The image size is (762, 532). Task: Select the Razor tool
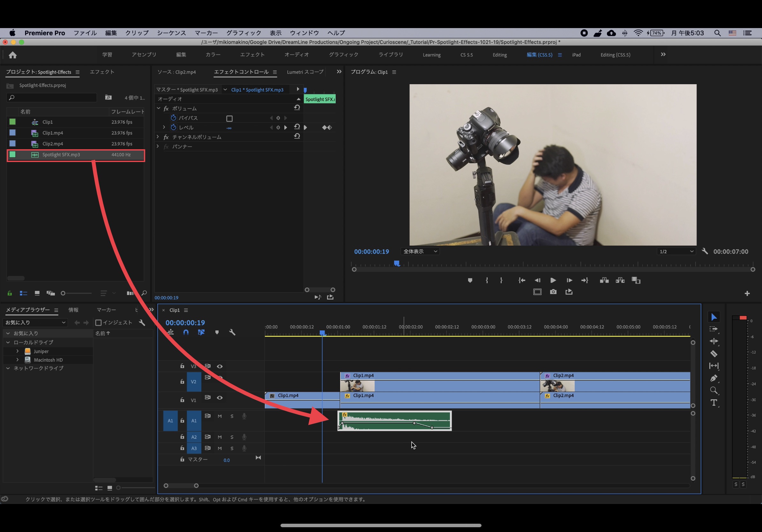tap(713, 354)
